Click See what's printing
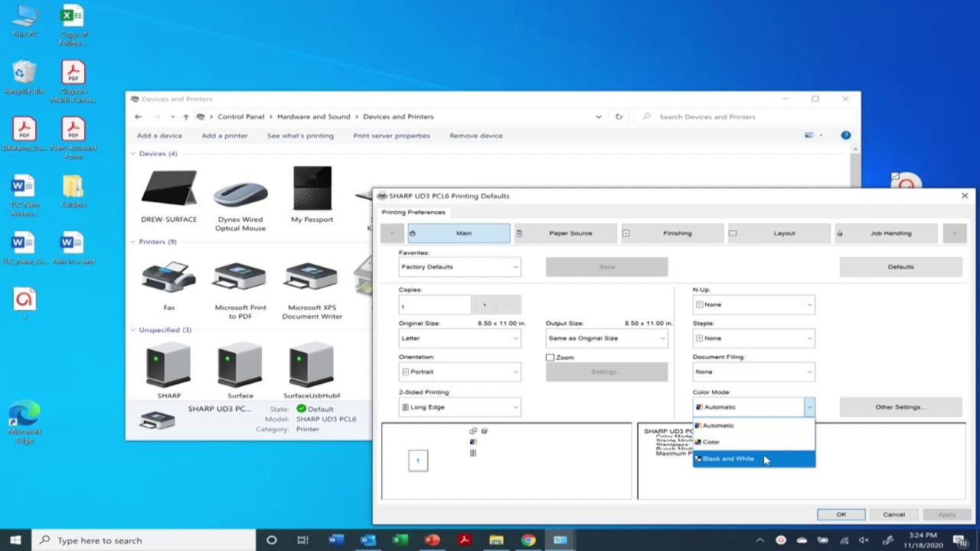 pyautogui.click(x=300, y=135)
